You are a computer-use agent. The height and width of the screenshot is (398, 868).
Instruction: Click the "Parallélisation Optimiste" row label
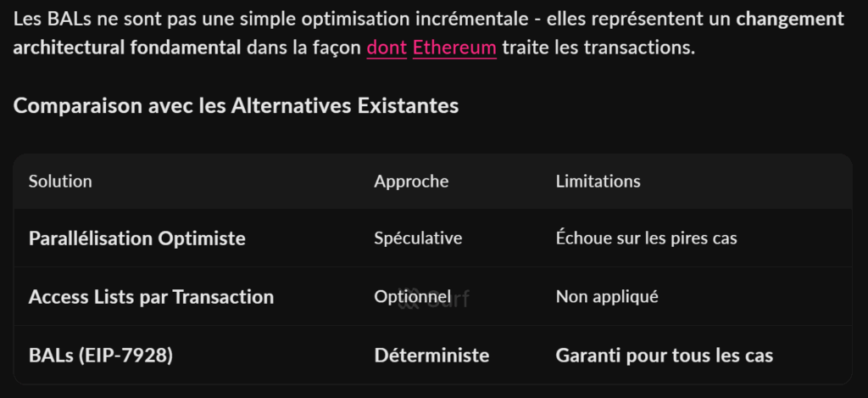coord(136,238)
